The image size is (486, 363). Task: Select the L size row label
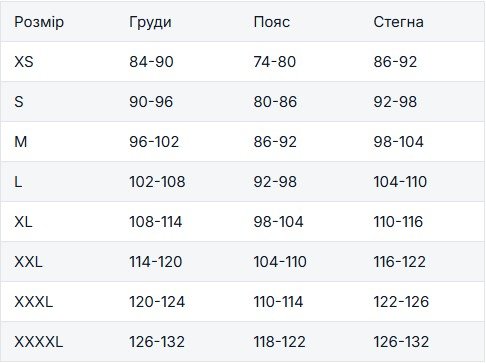(x=18, y=182)
